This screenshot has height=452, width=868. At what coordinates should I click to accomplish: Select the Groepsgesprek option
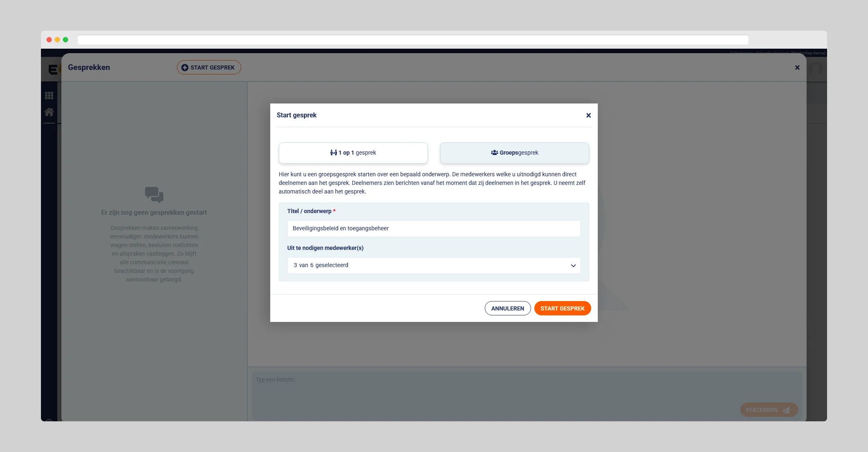tap(514, 153)
